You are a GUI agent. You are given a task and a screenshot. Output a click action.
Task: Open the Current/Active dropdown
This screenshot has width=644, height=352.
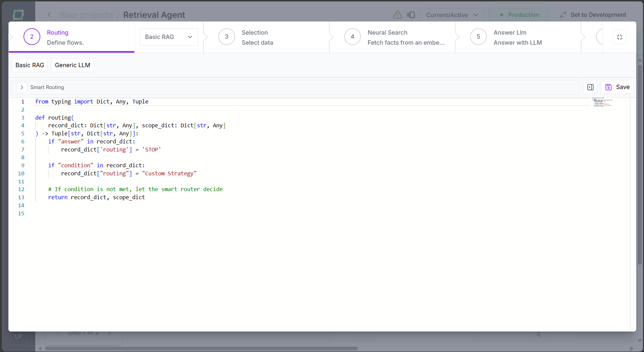pos(452,15)
